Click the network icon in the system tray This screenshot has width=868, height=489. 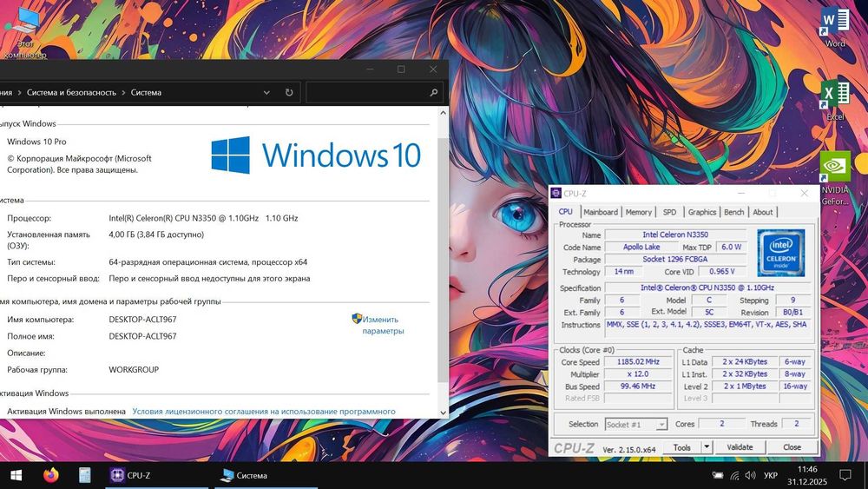734,475
